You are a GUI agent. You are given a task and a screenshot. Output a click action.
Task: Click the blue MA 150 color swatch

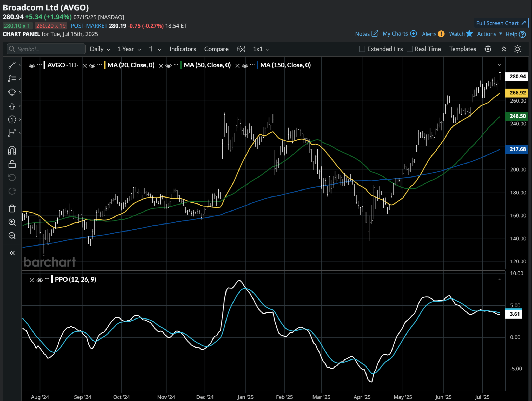[257, 65]
